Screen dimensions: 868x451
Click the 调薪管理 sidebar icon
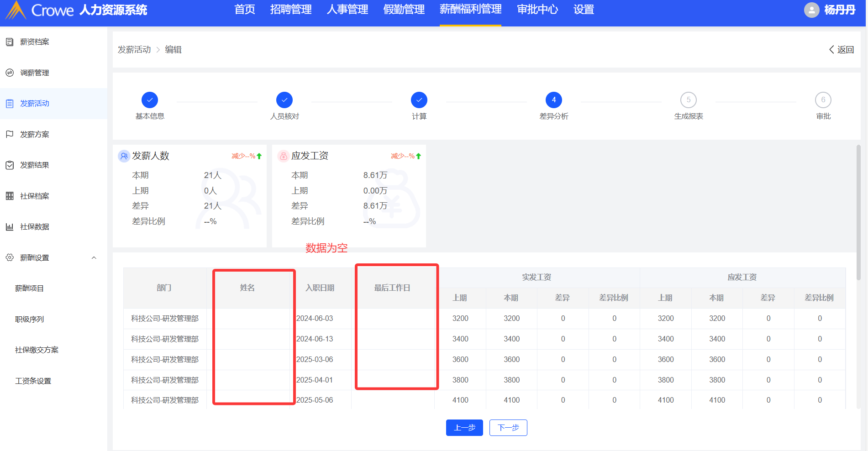10,73
